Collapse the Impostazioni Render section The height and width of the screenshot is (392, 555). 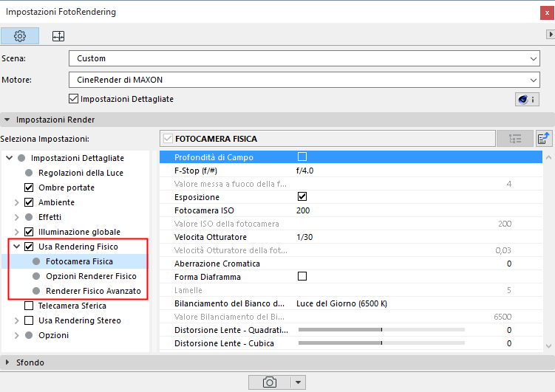(7, 120)
